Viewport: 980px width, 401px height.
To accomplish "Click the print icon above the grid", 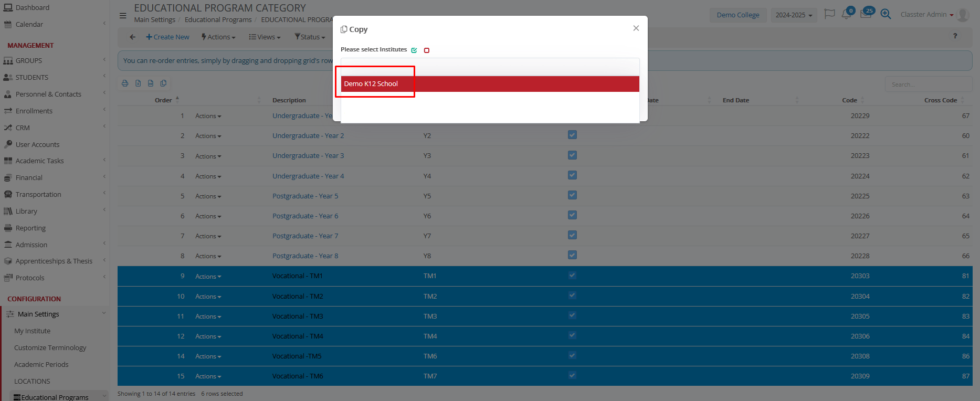I will click(125, 83).
